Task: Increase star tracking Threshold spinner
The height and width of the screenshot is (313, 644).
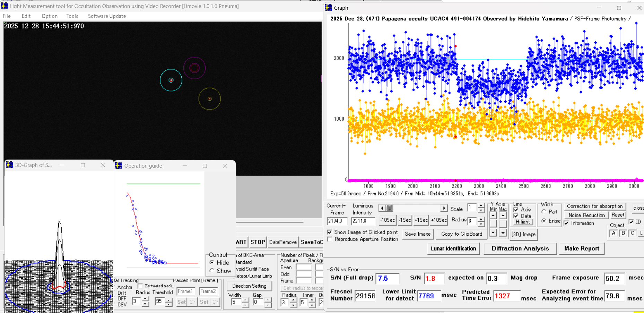Action: click(x=168, y=299)
